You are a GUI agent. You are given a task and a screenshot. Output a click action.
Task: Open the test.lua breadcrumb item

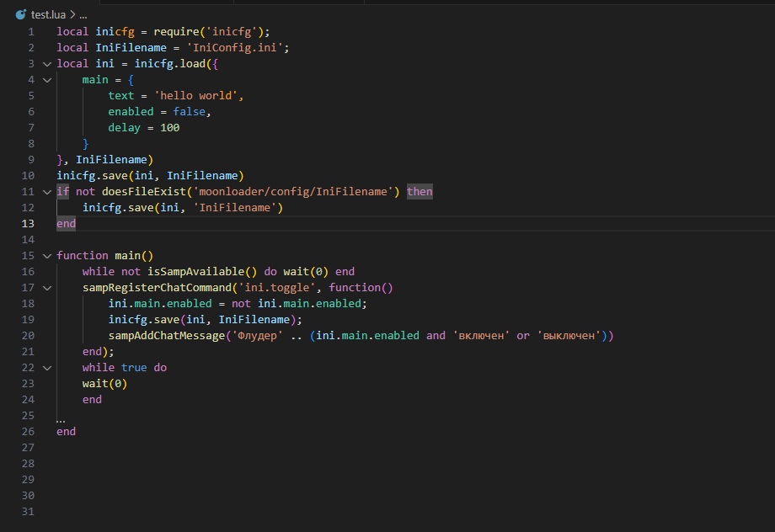[x=47, y=15]
